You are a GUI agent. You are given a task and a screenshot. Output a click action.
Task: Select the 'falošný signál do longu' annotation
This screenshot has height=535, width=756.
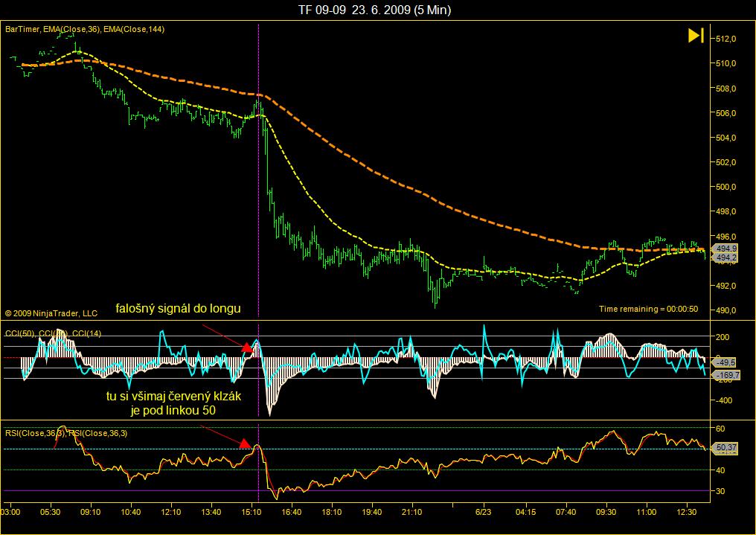pos(178,309)
